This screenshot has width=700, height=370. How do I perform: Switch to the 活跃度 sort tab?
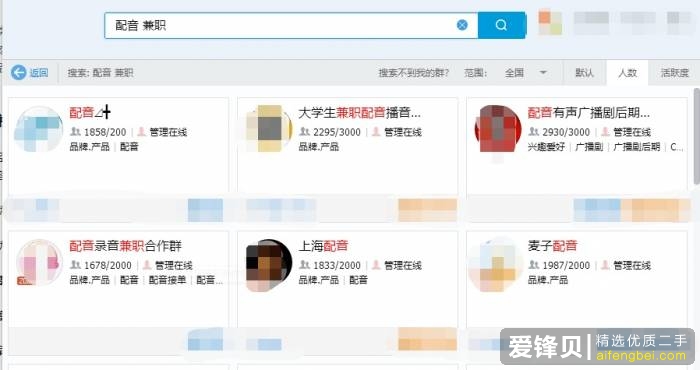click(x=675, y=73)
